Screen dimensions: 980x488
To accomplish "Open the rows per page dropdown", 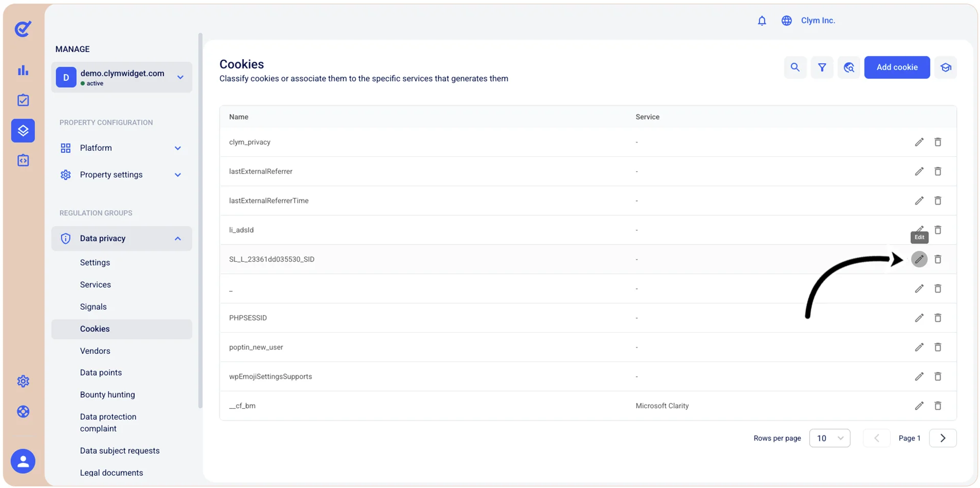I will click(x=830, y=438).
